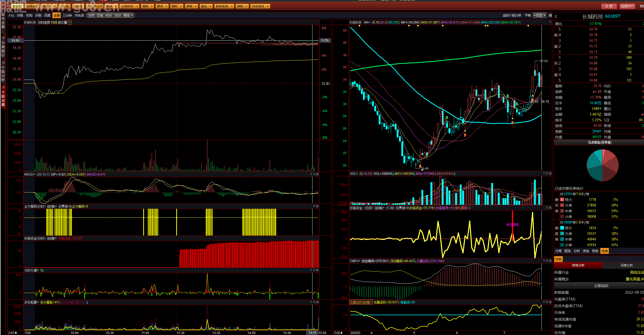Click the 全部A股 button
Image resolution: width=644 pixels, height=335 pixels.
point(32,6)
